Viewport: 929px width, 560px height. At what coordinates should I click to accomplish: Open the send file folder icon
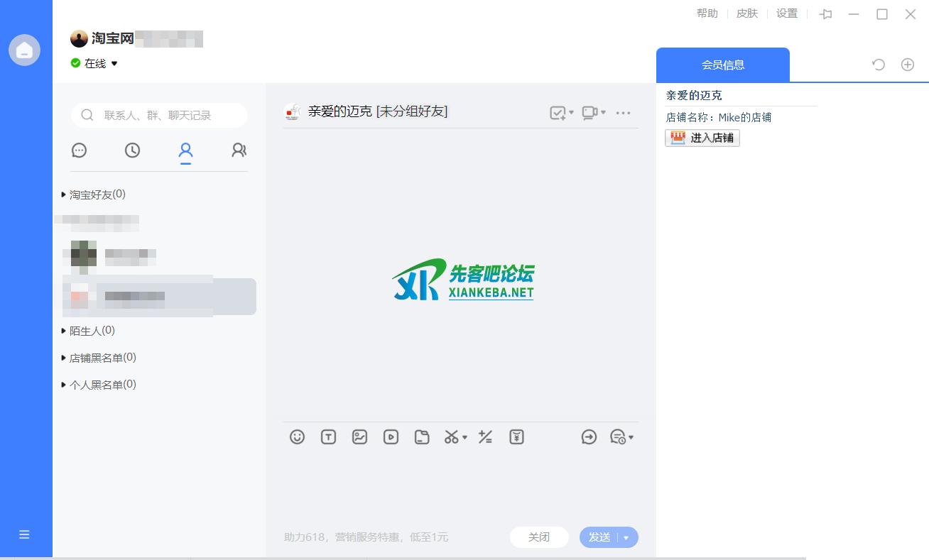click(x=422, y=437)
